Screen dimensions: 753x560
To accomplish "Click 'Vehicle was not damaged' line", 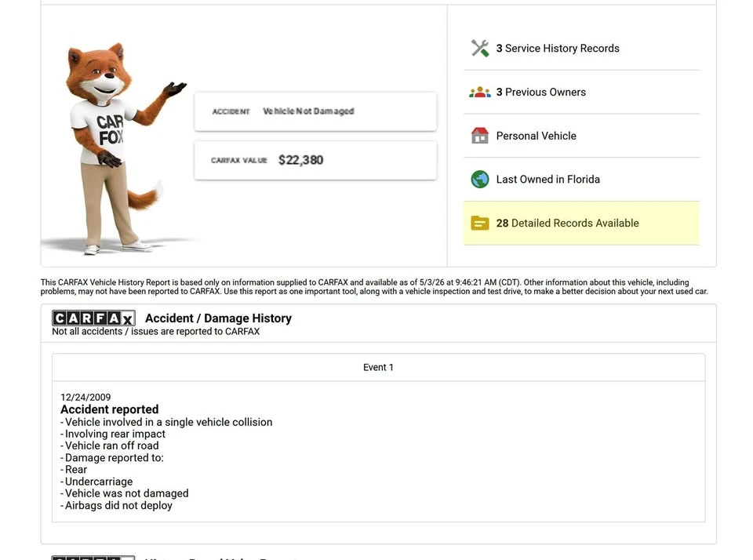I will (125, 493).
